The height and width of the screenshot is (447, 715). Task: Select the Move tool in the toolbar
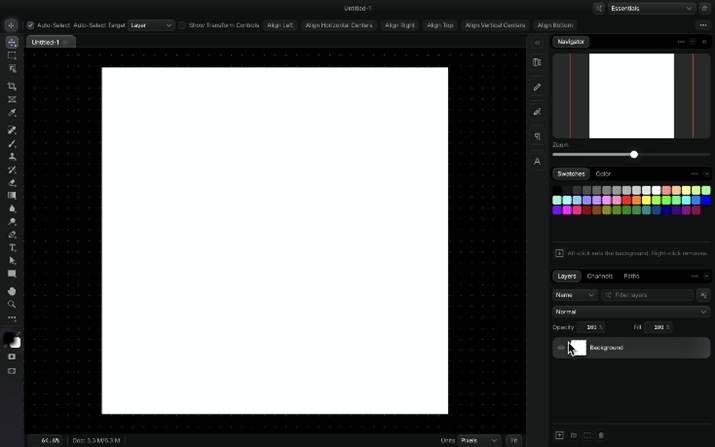tap(12, 42)
